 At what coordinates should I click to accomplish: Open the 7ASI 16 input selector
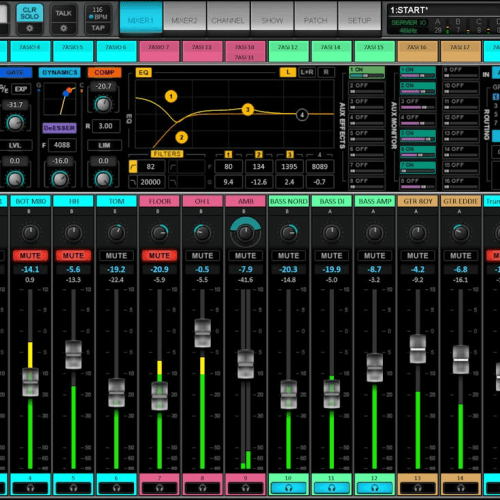pos(417,51)
